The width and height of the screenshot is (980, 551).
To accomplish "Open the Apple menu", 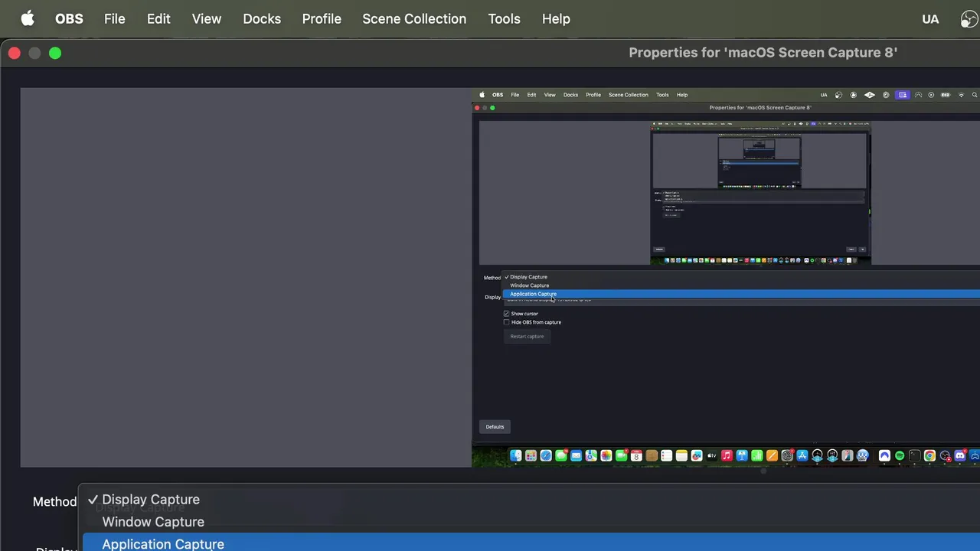I will coord(28,19).
